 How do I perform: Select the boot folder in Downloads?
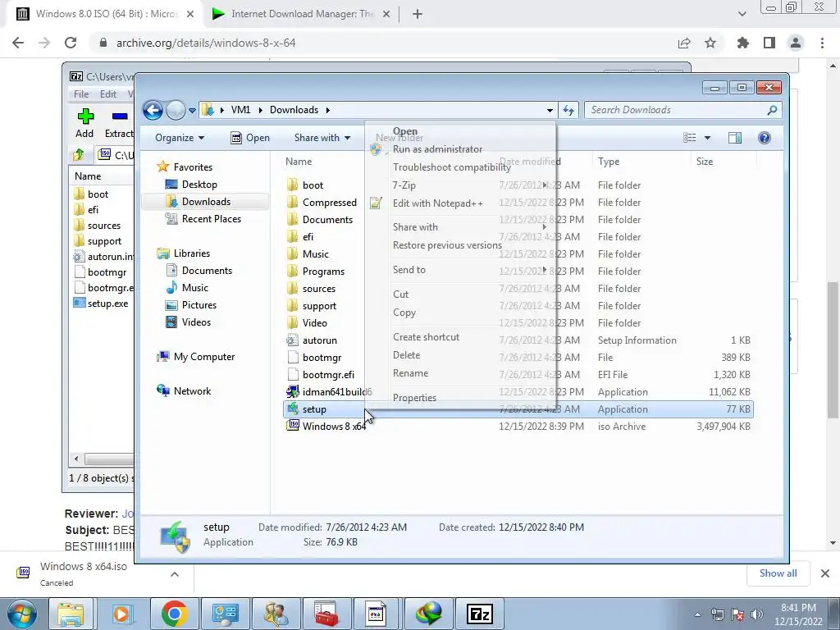point(313,185)
